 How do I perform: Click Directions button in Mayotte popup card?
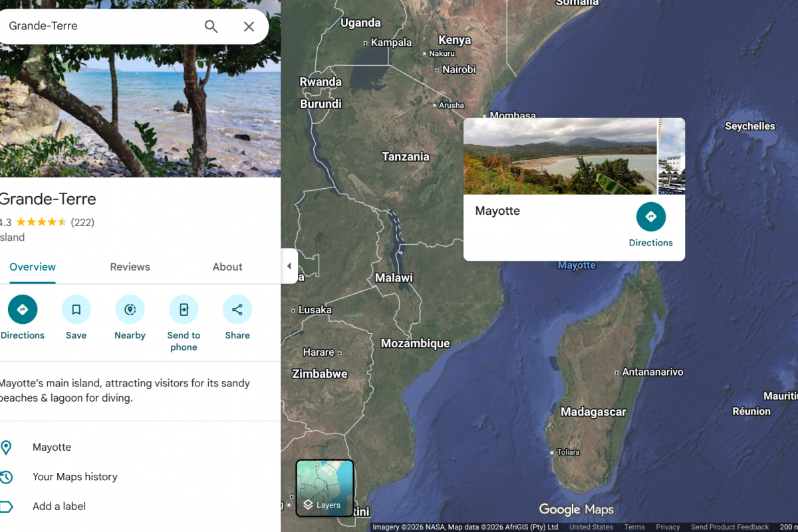pyautogui.click(x=650, y=217)
